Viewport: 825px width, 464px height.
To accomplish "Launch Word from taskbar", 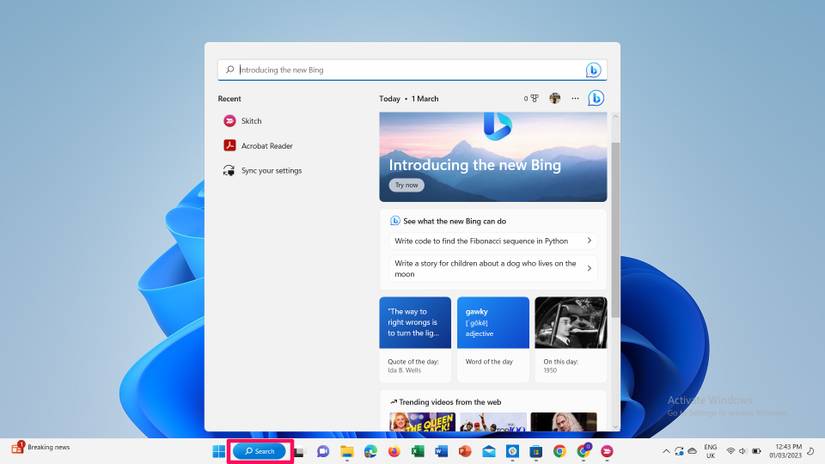I will pos(441,451).
